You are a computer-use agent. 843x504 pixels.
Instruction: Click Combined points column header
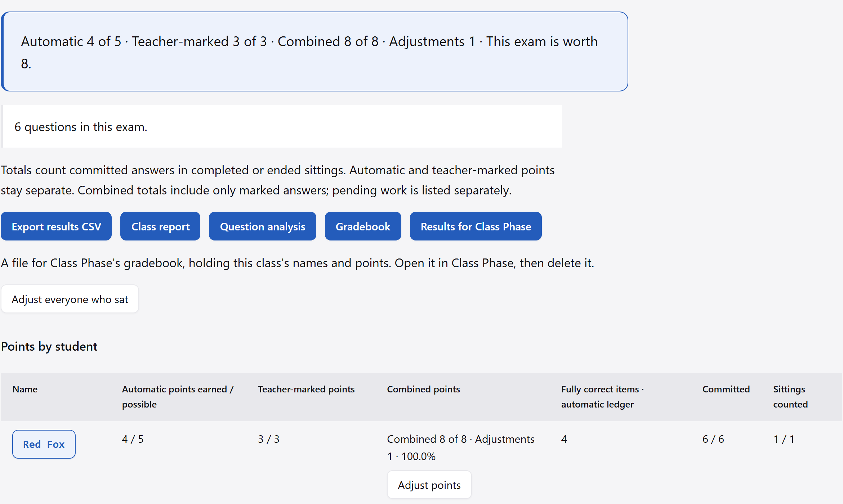[423, 389]
